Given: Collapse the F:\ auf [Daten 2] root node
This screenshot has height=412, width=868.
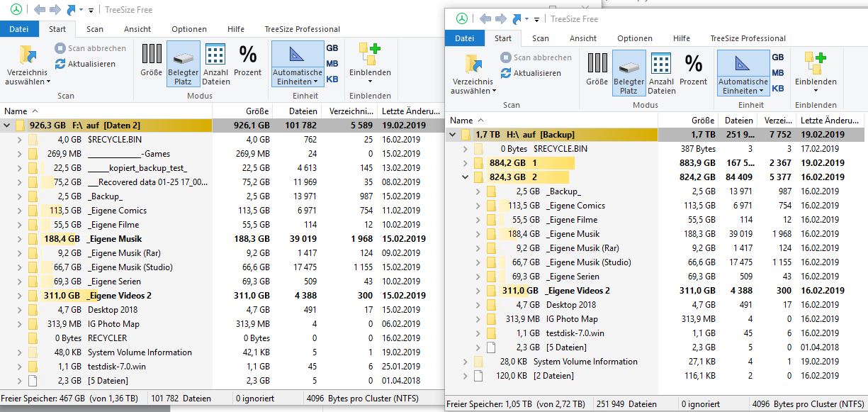Looking at the screenshot, I should click(x=6, y=126).
